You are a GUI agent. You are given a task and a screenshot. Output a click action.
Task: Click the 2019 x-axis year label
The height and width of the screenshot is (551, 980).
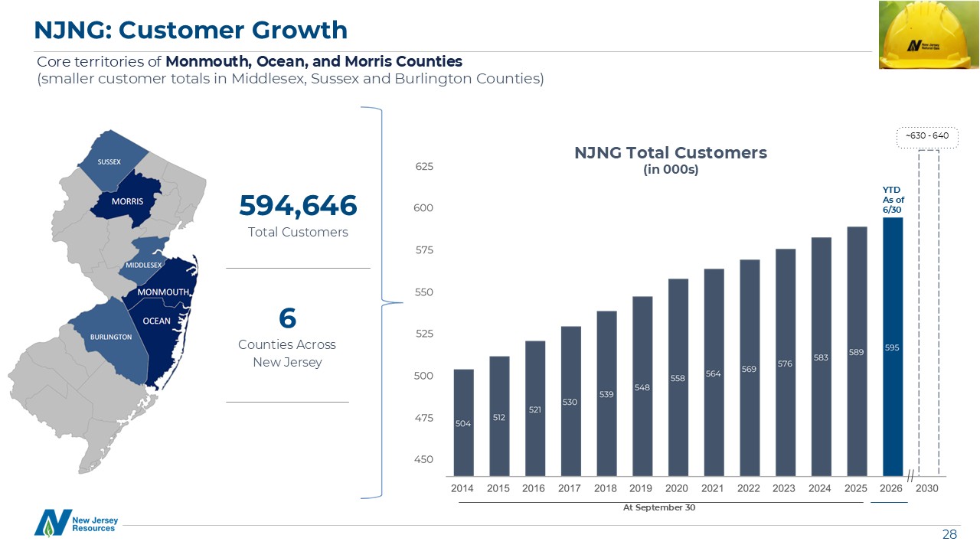tap(641, 488)
